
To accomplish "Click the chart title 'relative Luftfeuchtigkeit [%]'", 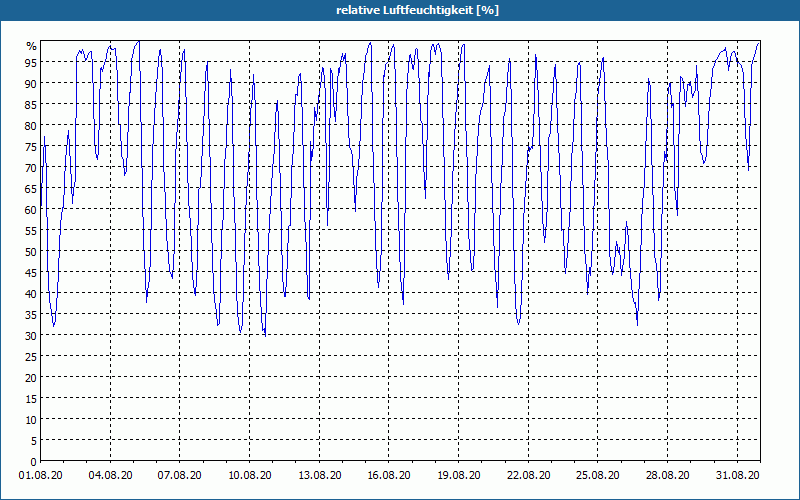I will pyautogui.click(x=417, y=10).
